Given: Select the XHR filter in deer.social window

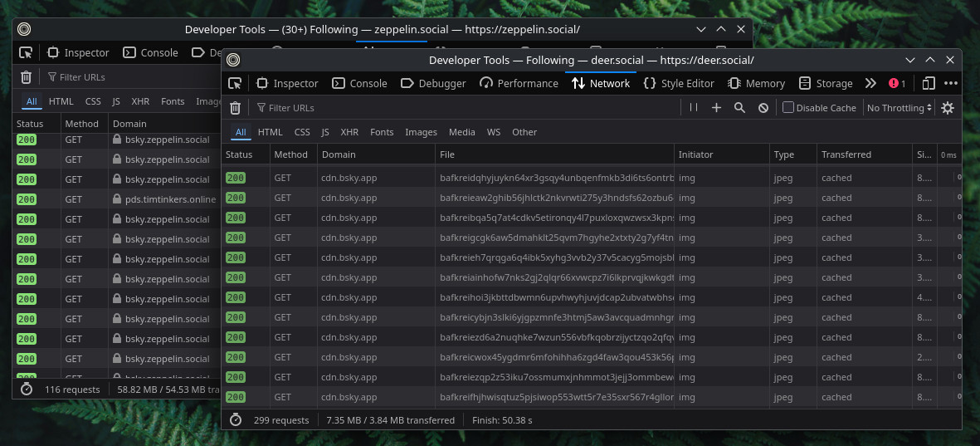Looking at the screenshot, I should click(349, 132).
